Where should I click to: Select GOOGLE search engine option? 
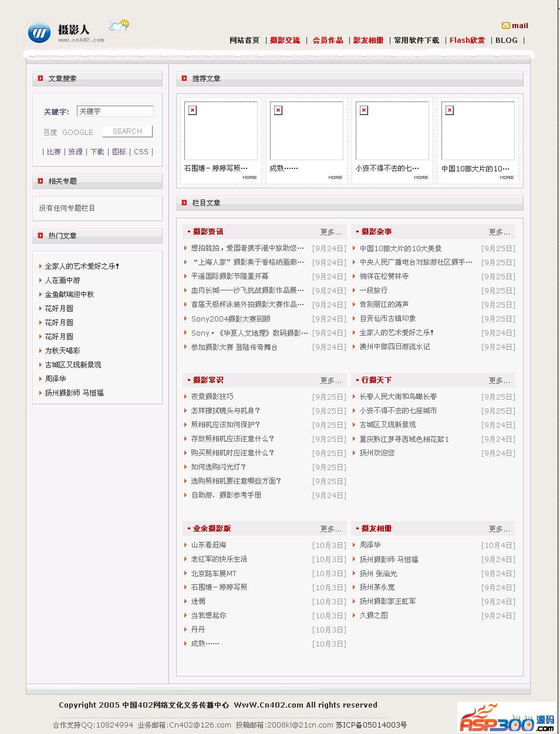pos(77,133)
